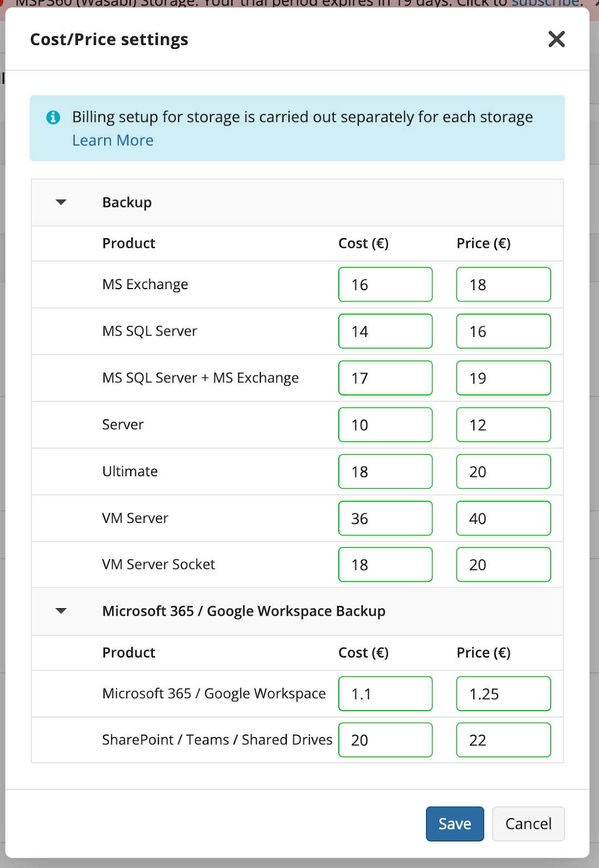Select the 'Ultimate' product label
This screenshot has width=599, height=868.
(130, 471)
